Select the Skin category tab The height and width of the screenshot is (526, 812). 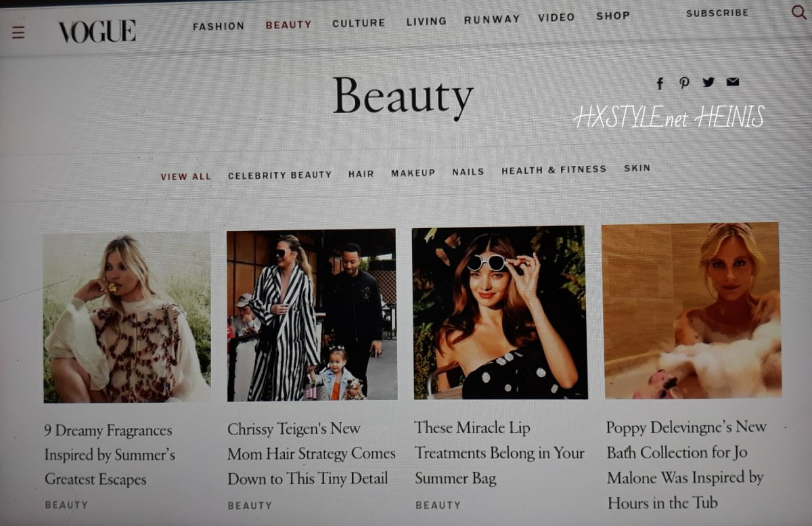coord(637,168)
